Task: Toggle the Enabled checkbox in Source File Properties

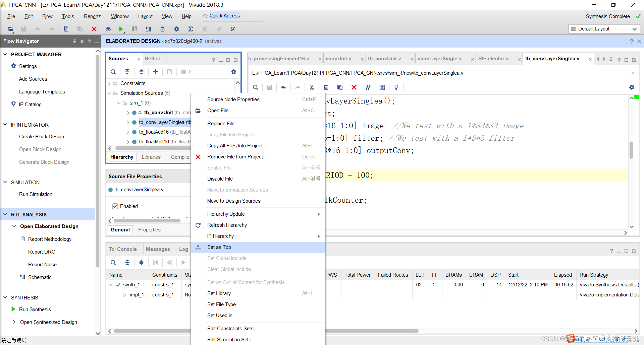Action: pos(115,206)
